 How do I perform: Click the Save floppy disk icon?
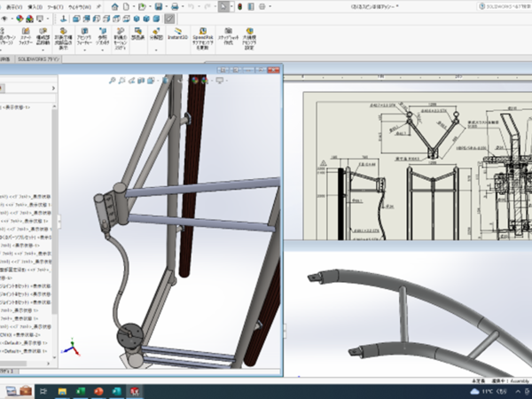coord(160,6)
